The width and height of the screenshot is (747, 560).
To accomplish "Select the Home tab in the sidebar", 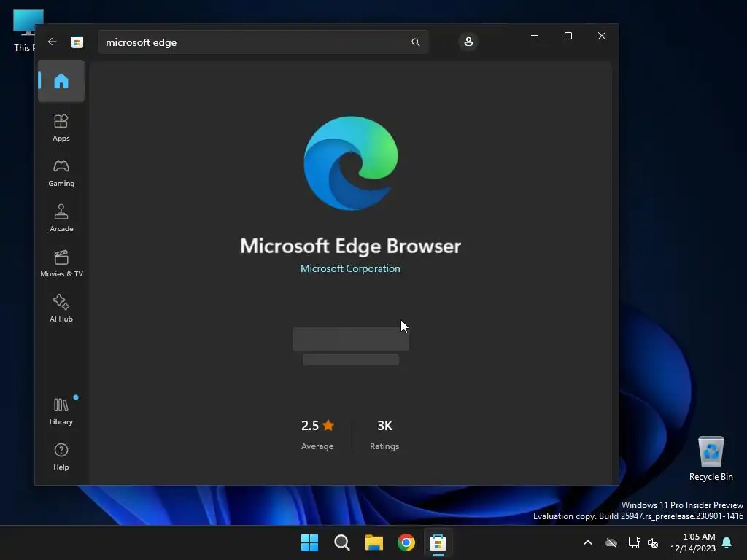I will pos(61,81).
